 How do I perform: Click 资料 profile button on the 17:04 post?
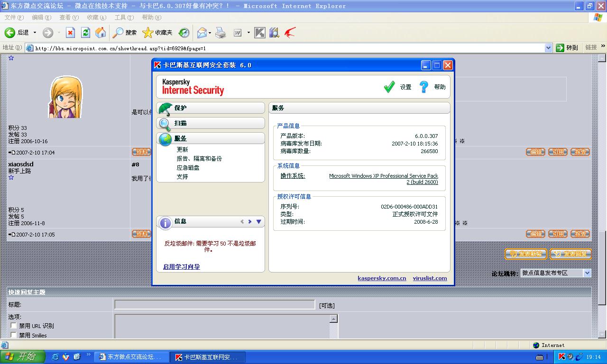point(142,152)
